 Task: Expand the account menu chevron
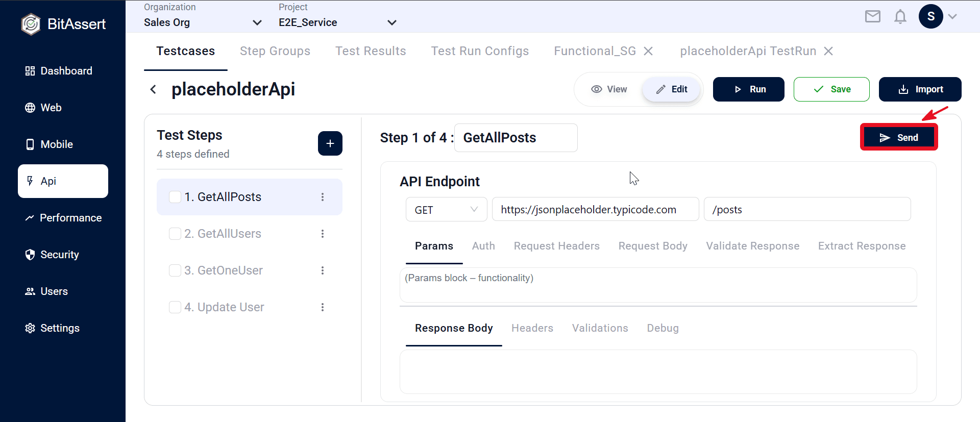952,16
